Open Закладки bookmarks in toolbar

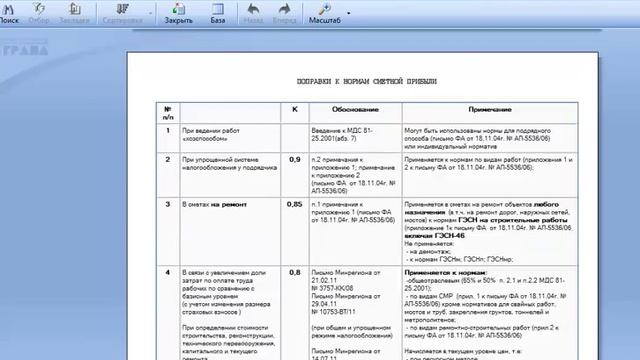[x=74, y=13]
